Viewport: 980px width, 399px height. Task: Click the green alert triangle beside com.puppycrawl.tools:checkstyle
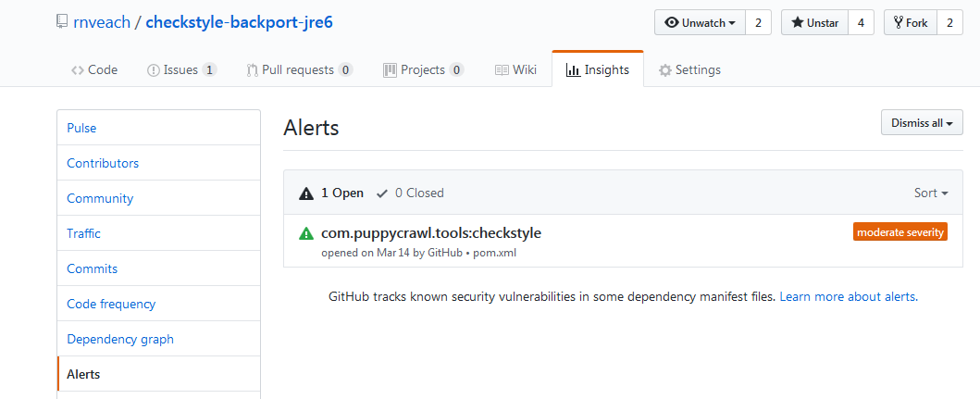pos(306,234)
